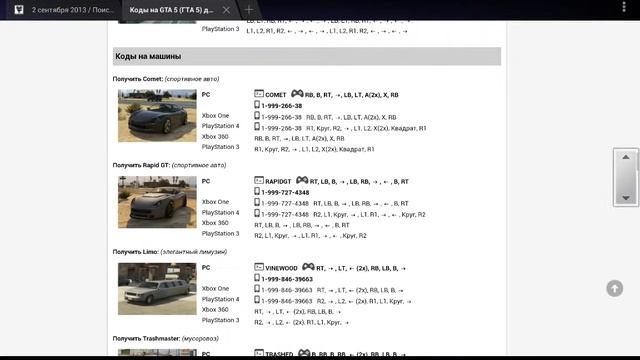Click the gamepad icon in the Limo row

click(308, 267)
